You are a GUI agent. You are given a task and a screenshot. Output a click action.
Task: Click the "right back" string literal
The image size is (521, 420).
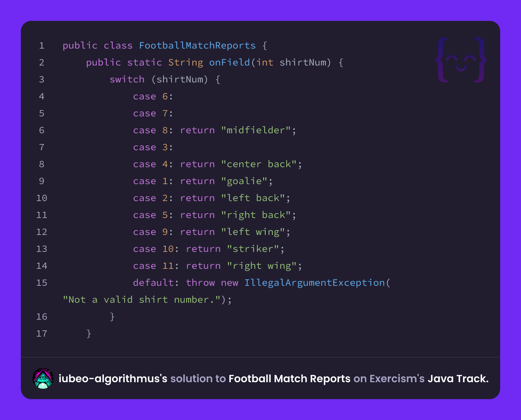tap(256, 215)
